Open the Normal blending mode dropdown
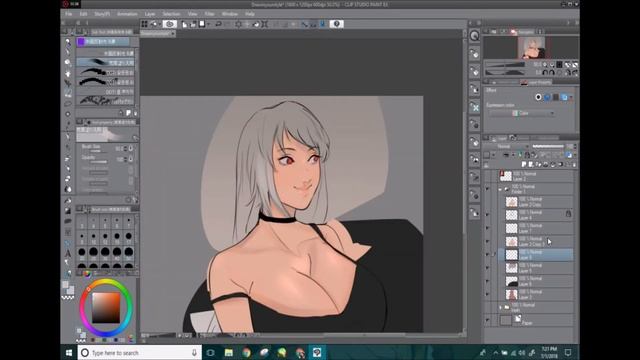This screenshot has width=640, height=360. click(x=507, y=147)
